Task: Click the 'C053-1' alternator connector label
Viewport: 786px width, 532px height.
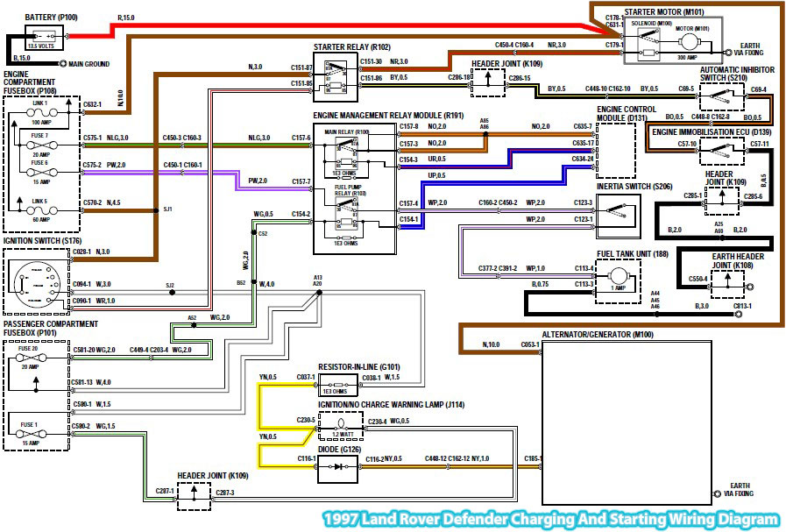Action: (x=530, y=344)
